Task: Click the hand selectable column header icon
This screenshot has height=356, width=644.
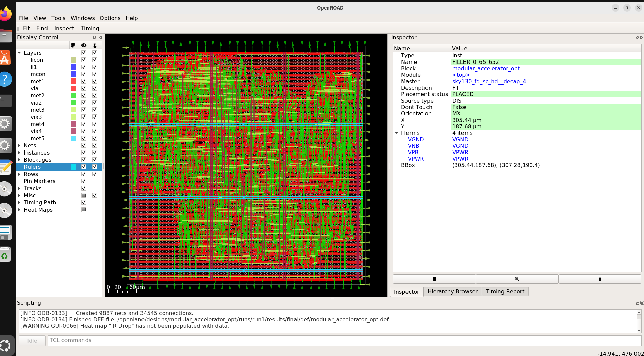Action: [95, 45]
